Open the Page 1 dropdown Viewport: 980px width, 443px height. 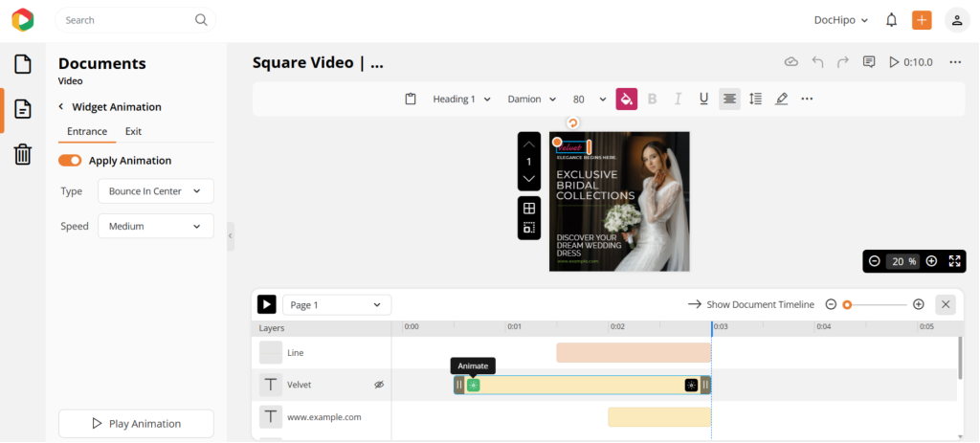337,305
